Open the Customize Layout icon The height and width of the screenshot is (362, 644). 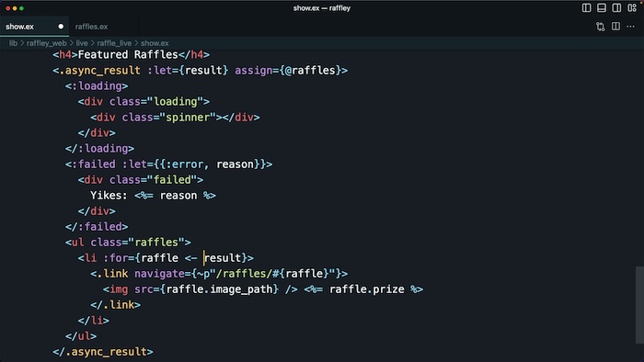632,7
